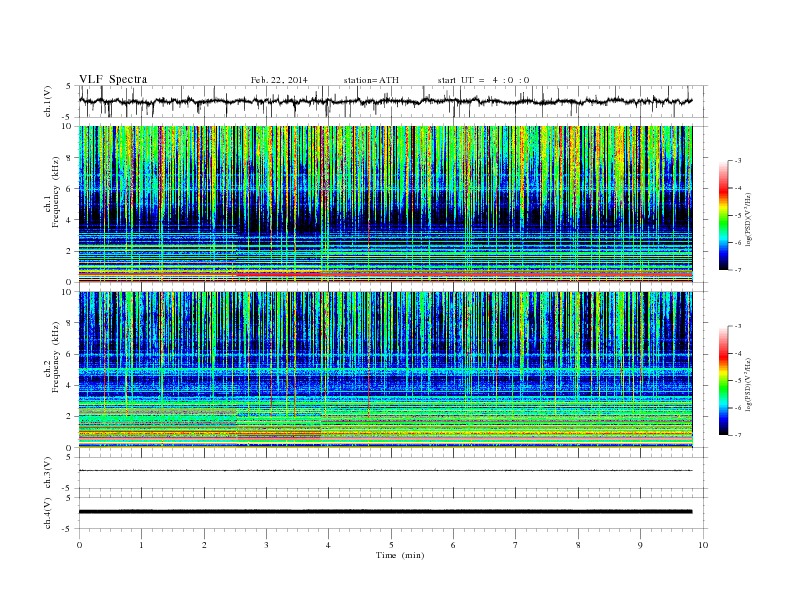Click the "ch.4(V)" axis label
792x612 pixels.
tap(48, 514)
